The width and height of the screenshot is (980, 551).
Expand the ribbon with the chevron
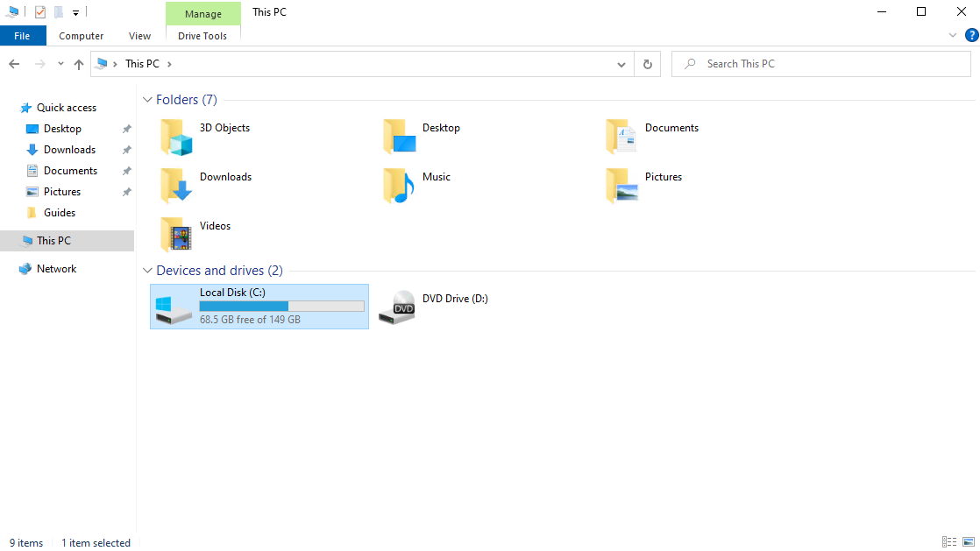954,35
